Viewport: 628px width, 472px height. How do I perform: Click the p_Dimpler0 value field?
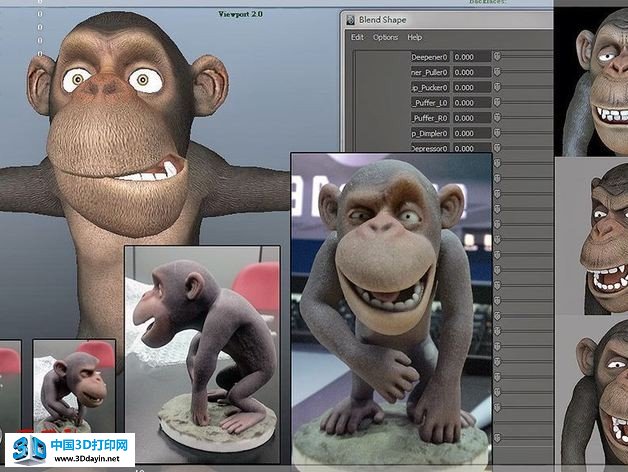(472, 133)
